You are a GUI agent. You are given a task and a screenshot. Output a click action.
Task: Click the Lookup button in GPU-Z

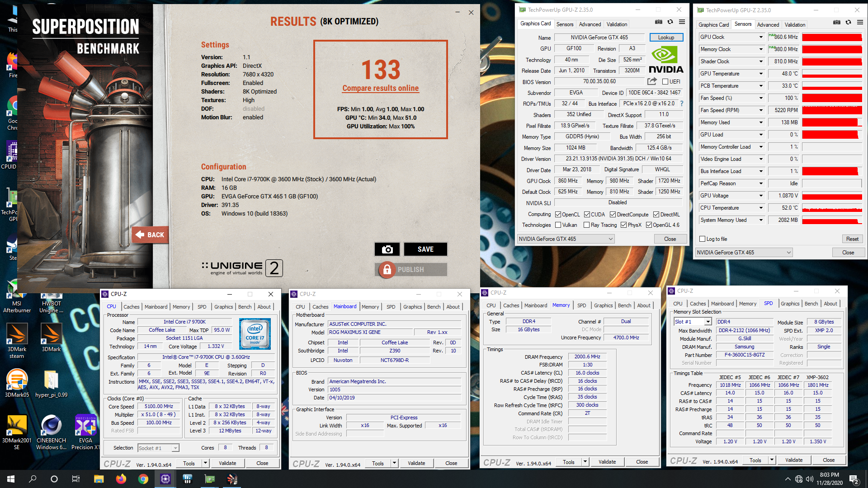(666, 38)
